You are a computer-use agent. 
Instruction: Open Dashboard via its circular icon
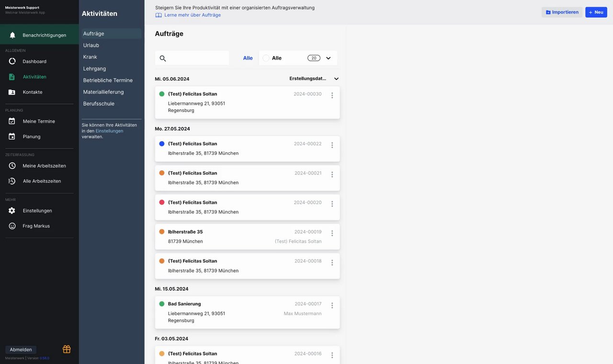point(12,61)
